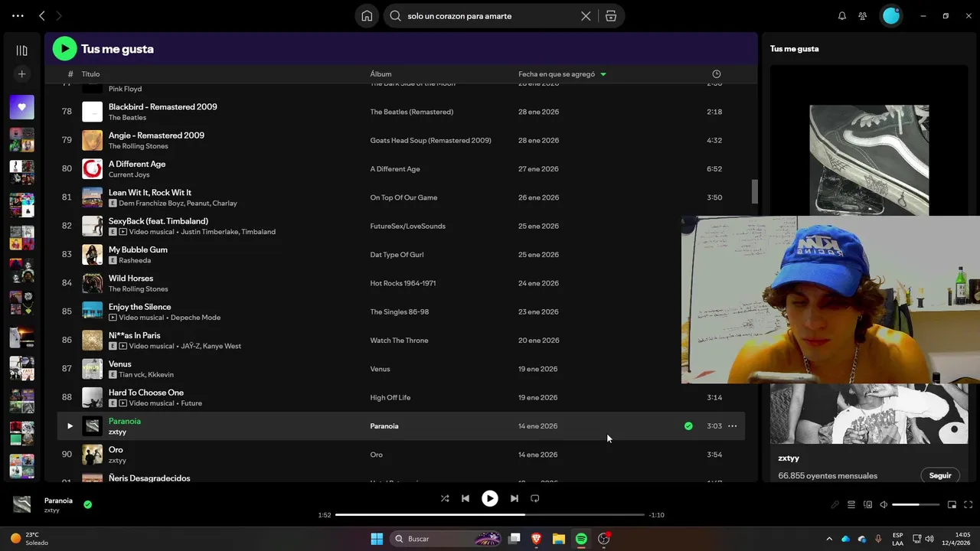Click the Windows taskbar Buscar box

(446, 539)
